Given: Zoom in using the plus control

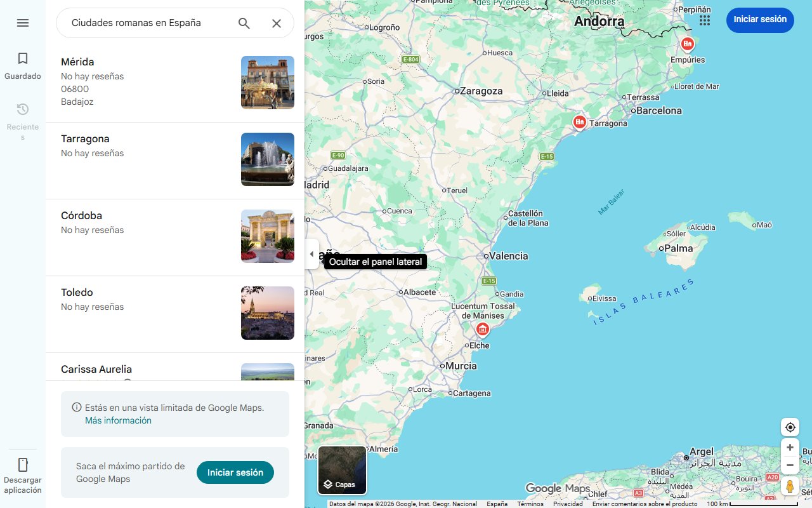Looking at the screenshot, I should coord(790,447).
